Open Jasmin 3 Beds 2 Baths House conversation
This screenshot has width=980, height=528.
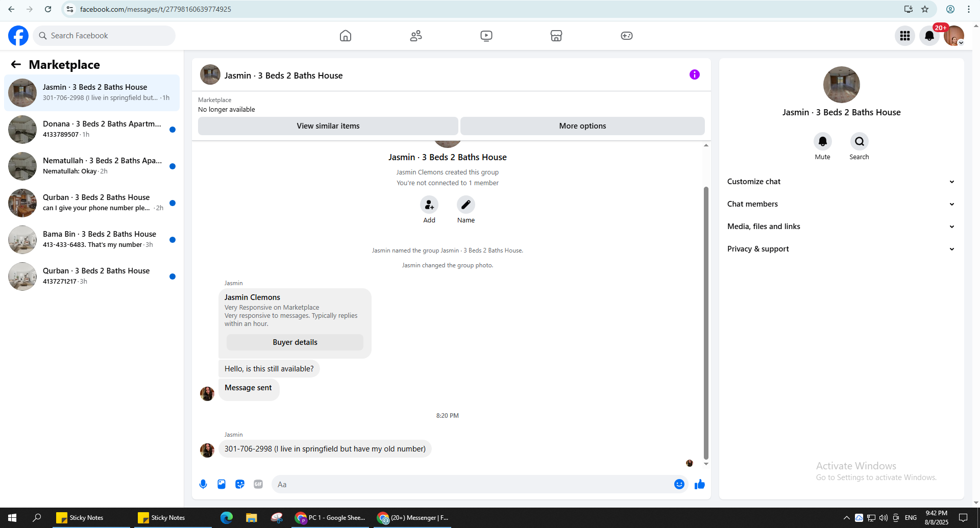pyautogui.click(x=92, y=93)
